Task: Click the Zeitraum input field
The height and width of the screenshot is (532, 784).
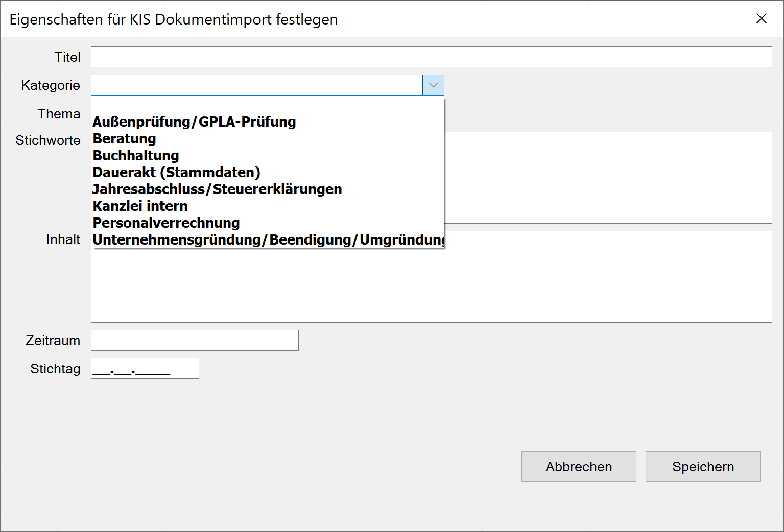Action: (x=194, y=340)
